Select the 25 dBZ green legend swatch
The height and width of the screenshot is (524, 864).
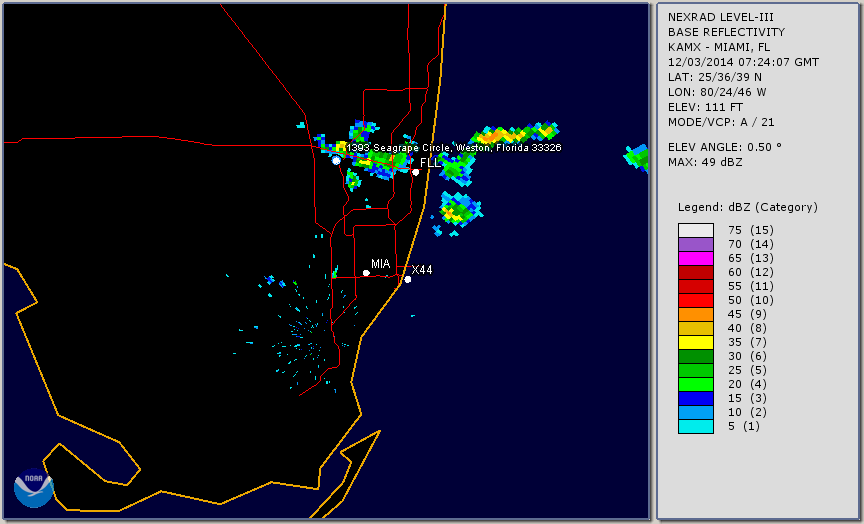point(696,370)
